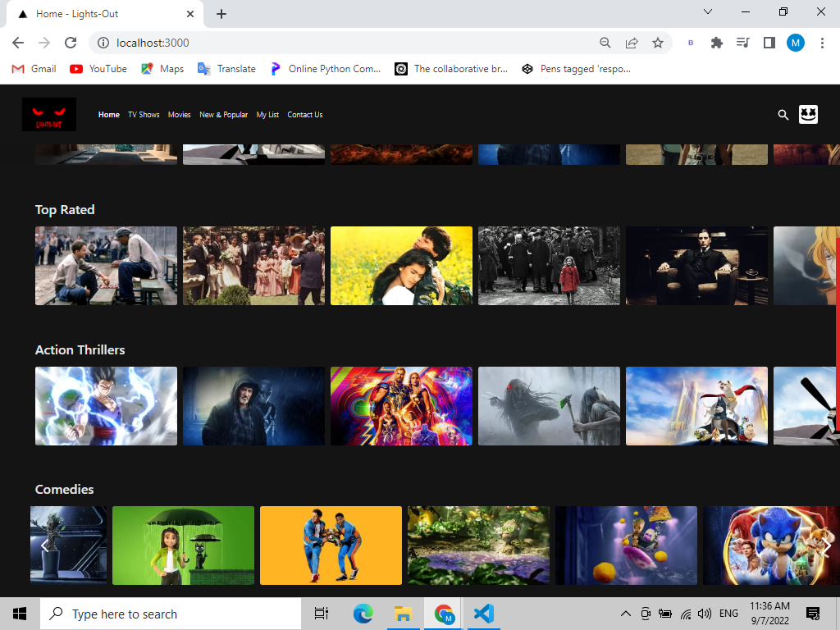Image resolution: width=840 pixels, height=630 pixels.
Task: Open Gmail from the bookmarks bar
Action: [x=33, y=69]
